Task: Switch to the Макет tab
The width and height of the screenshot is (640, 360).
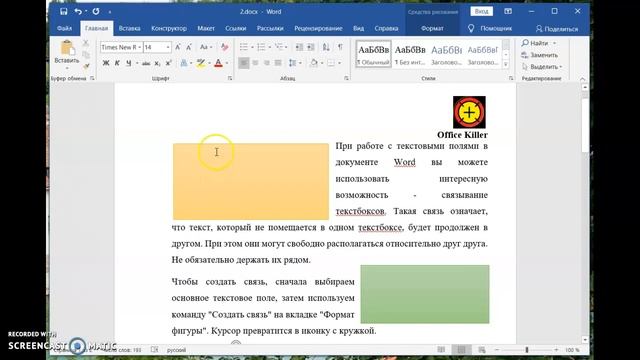Action: [x=206, y=28]
